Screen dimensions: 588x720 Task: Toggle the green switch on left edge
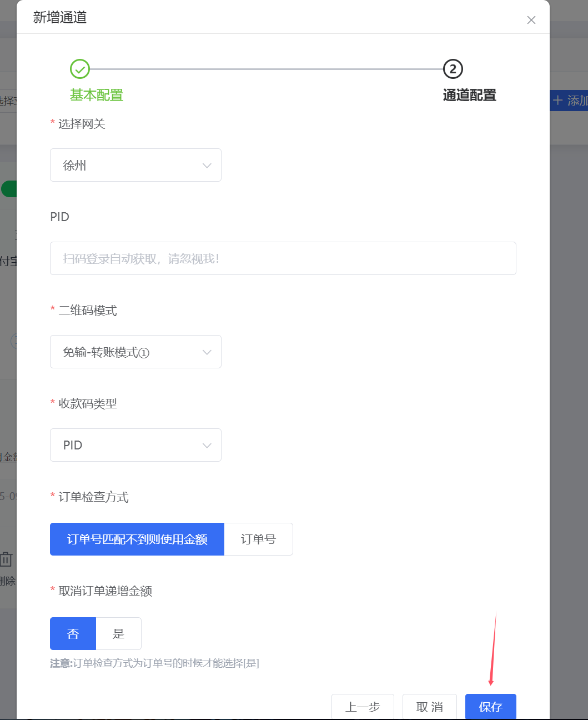(x=9, y=189)
